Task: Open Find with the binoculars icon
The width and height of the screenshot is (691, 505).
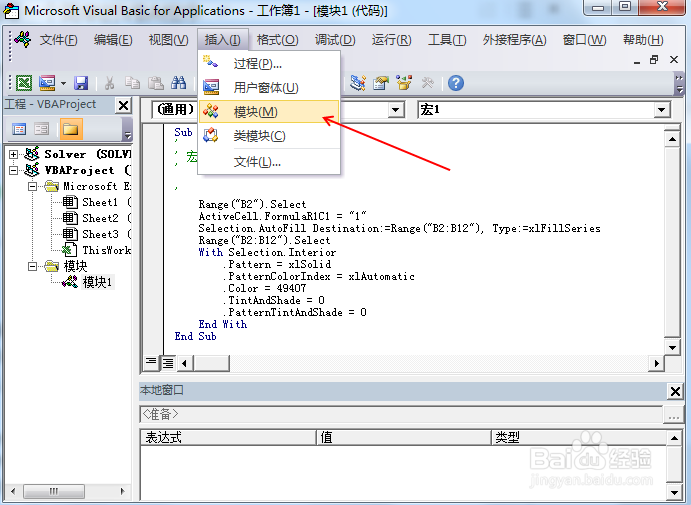Action: (x=178, y=83)
